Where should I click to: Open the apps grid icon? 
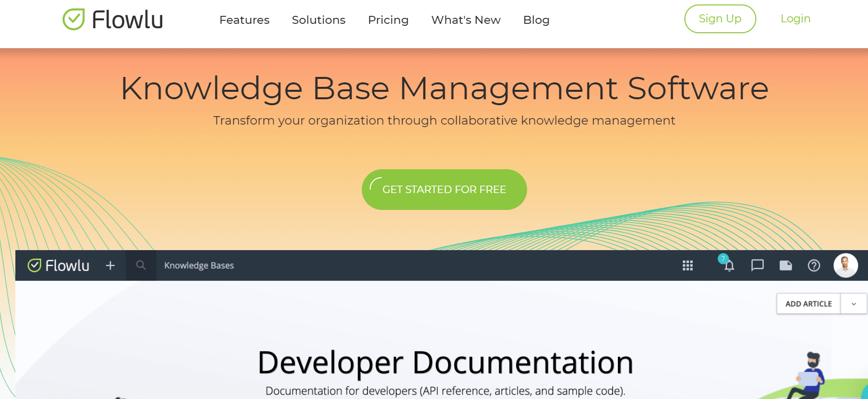pos(687,266)
